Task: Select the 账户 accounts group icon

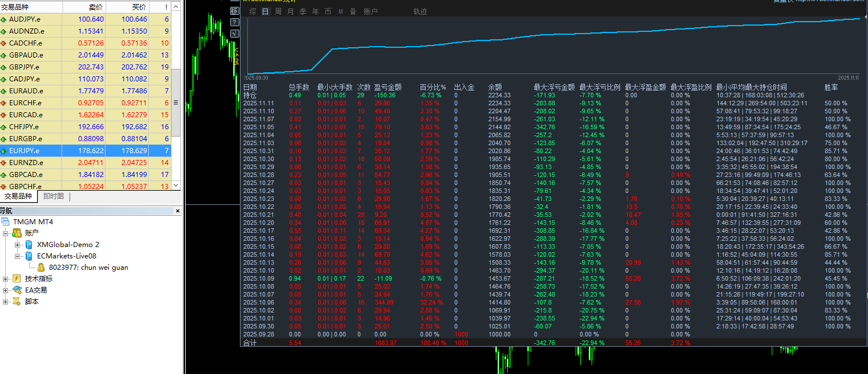Action: (x=17, y=233)
